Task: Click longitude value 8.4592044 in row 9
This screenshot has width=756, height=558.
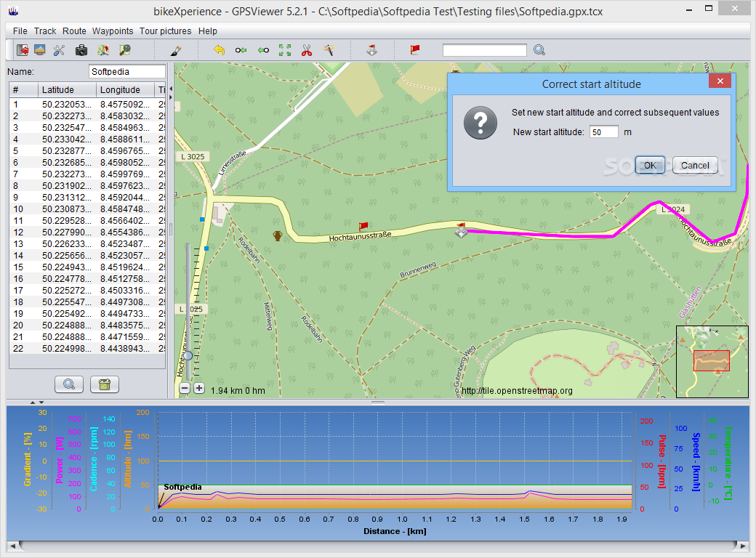Action: (x=125, y=197)
